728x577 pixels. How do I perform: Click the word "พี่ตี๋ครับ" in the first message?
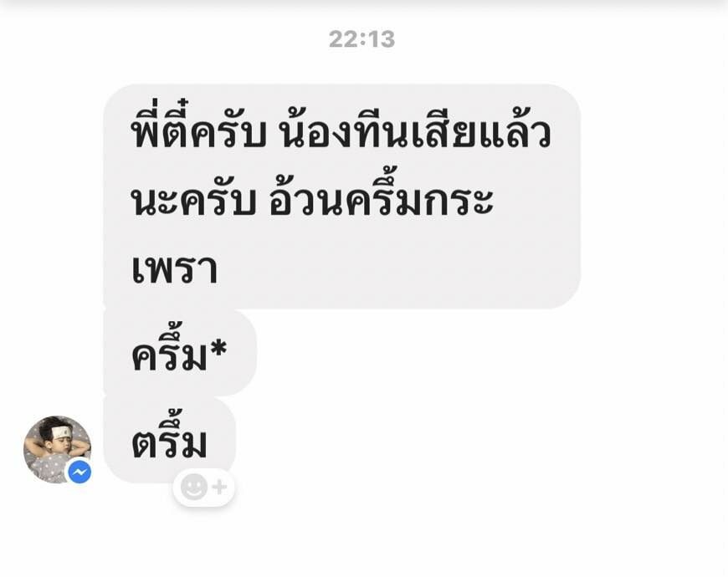click(x=198, y=125)
